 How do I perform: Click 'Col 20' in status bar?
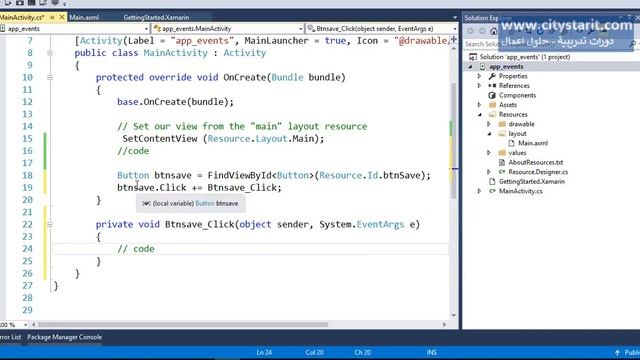(314, 353)
